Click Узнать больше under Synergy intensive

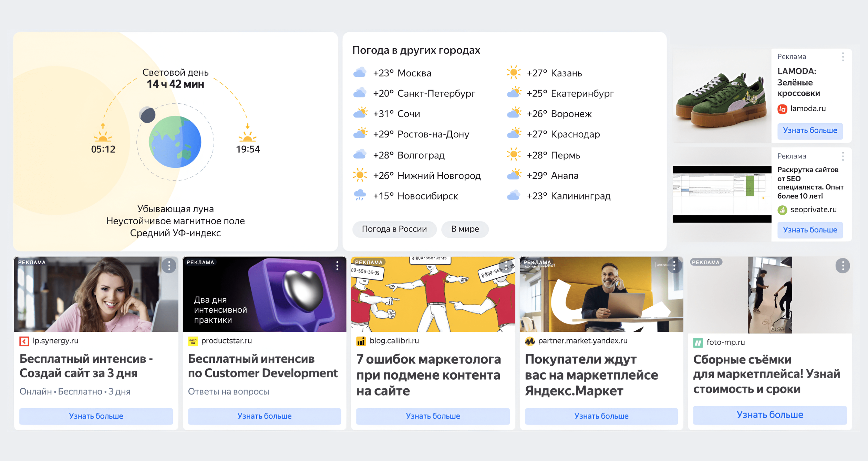point(96,416)
